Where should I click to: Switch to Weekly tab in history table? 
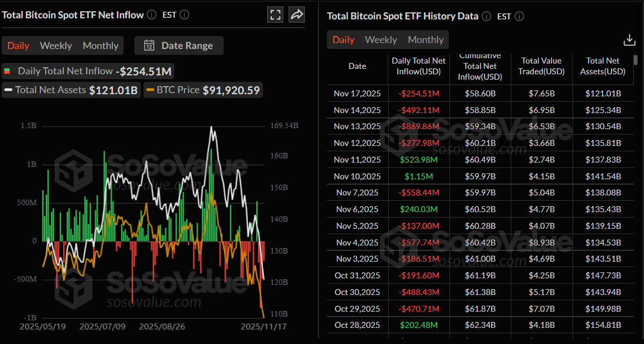coord(381,39)
